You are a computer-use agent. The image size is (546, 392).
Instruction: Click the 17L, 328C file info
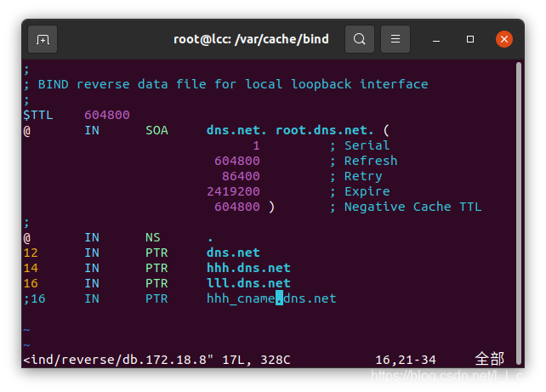click(x=256, y=360)
